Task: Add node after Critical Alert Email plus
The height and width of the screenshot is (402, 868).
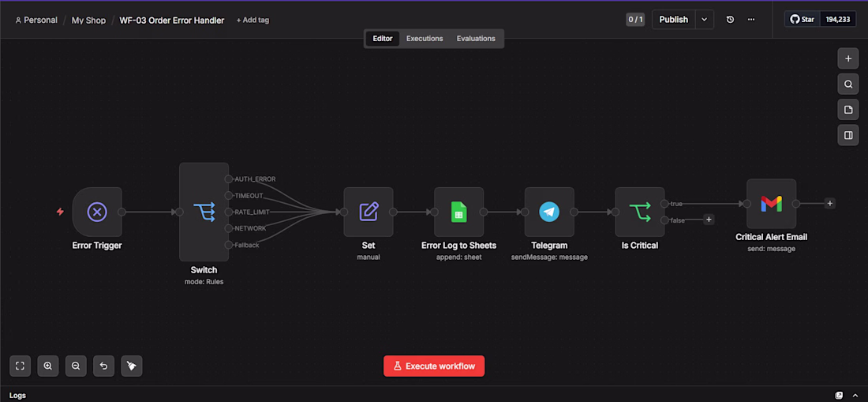Action: (x=829, y=203)
